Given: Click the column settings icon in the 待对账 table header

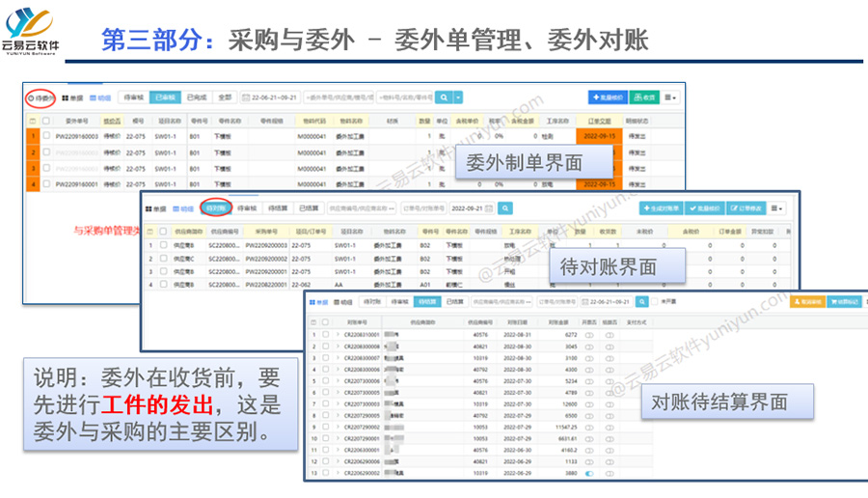Looking at the screenshot, I should [149, 231].
